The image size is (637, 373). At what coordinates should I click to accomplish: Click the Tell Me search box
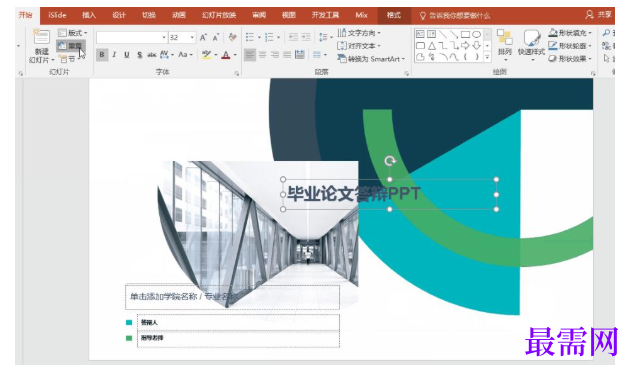(x=455, y=16)
